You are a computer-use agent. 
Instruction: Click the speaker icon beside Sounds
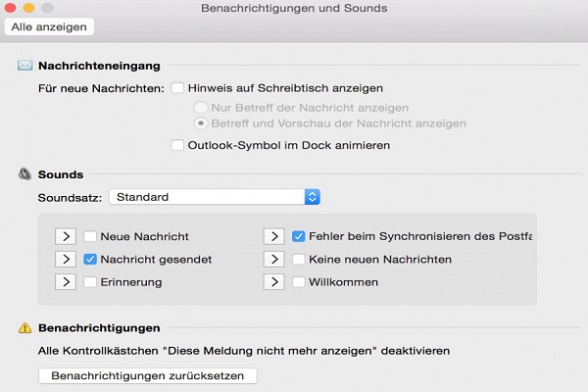pos(25,174)
